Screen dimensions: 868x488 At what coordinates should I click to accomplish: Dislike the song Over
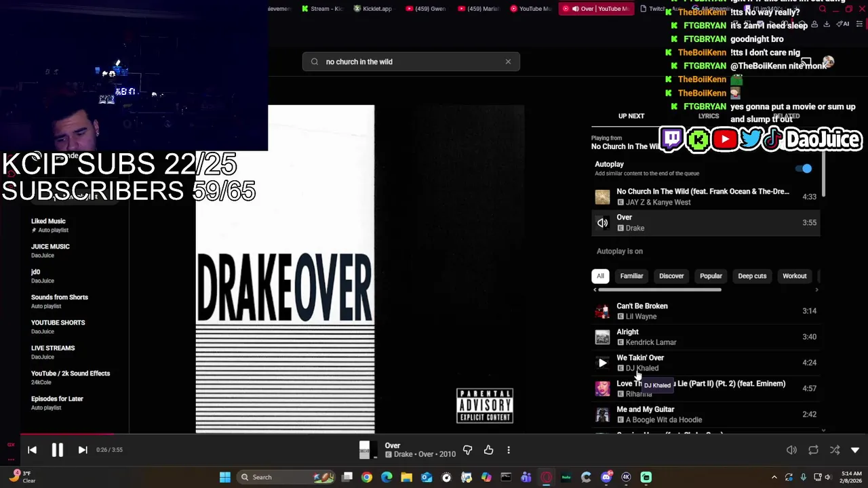point(467,450)
